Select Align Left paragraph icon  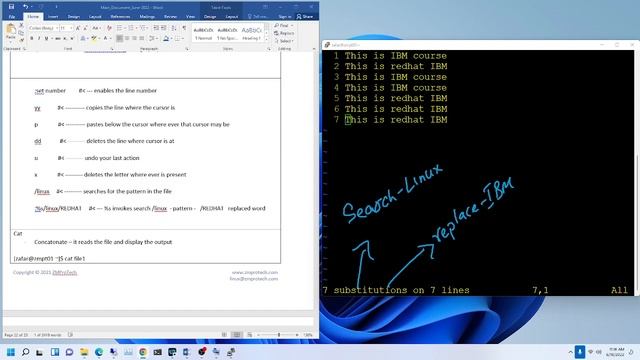tap(120, 38)
